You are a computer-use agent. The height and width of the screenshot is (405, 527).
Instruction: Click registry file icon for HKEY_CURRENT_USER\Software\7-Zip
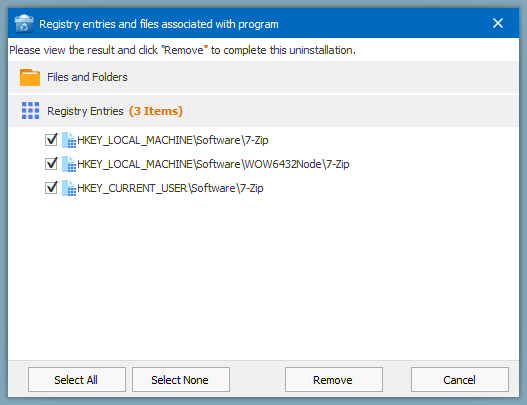click(x=69, y=188)
